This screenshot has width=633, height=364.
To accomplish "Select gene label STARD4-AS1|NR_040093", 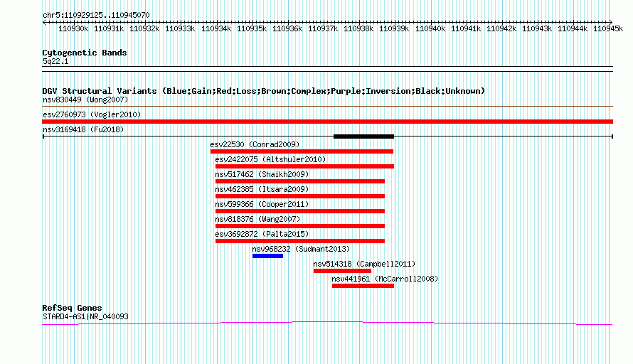I will click(x=85, y=317).
